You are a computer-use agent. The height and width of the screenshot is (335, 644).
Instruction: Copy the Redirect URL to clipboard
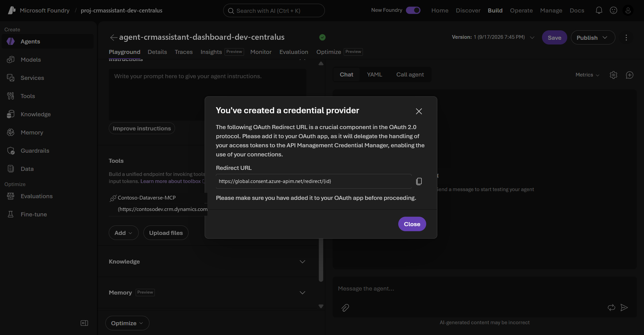coord(419,181)
